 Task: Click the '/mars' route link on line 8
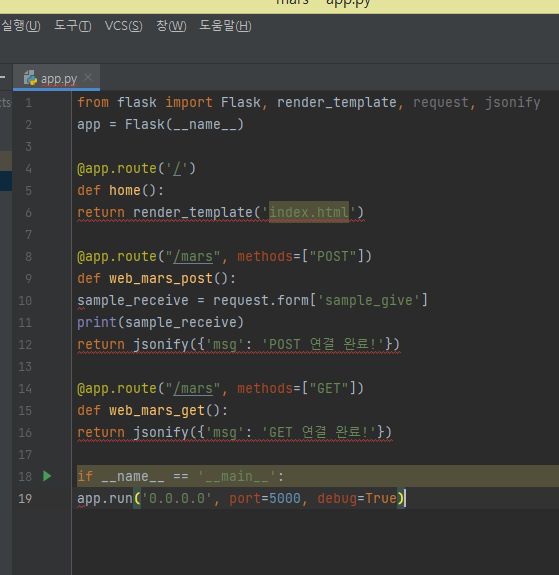(x=193, y=256)
